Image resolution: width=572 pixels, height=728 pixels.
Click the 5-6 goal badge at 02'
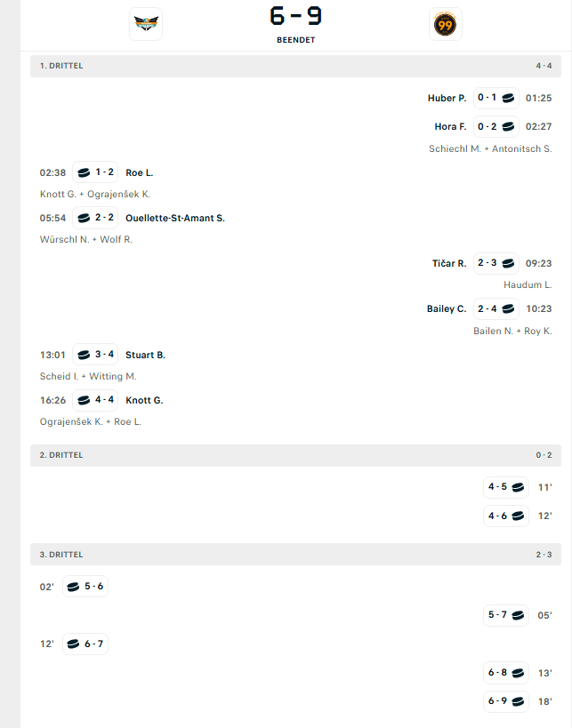(x=85, y=587)
